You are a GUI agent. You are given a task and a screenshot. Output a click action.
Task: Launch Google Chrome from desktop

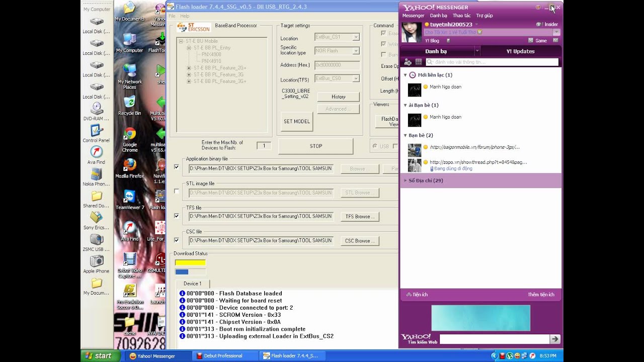click(130, 140)
